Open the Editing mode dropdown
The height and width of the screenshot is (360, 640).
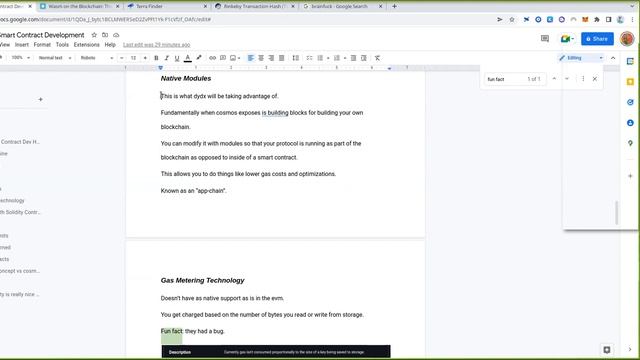581,58
